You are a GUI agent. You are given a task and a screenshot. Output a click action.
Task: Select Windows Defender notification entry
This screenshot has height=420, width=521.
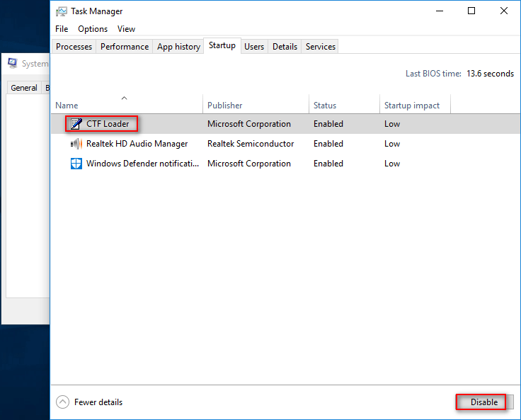click(142, 164)
